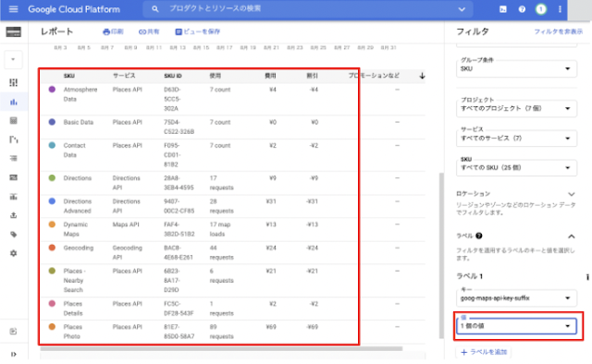The image size is (592, 364).
Task: Click the purple dot for Atmosphere Data
Action: tap(52, 90)
